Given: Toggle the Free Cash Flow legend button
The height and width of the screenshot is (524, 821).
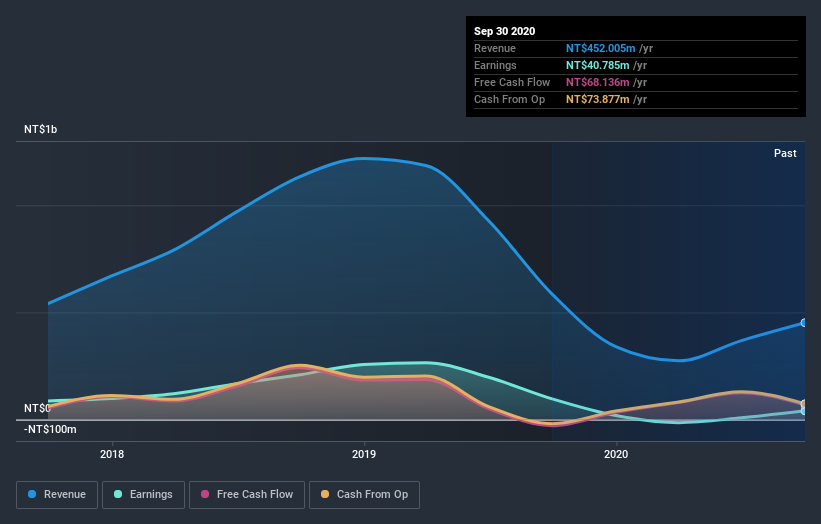Looking at the screenshot, I should pos(247,495).
